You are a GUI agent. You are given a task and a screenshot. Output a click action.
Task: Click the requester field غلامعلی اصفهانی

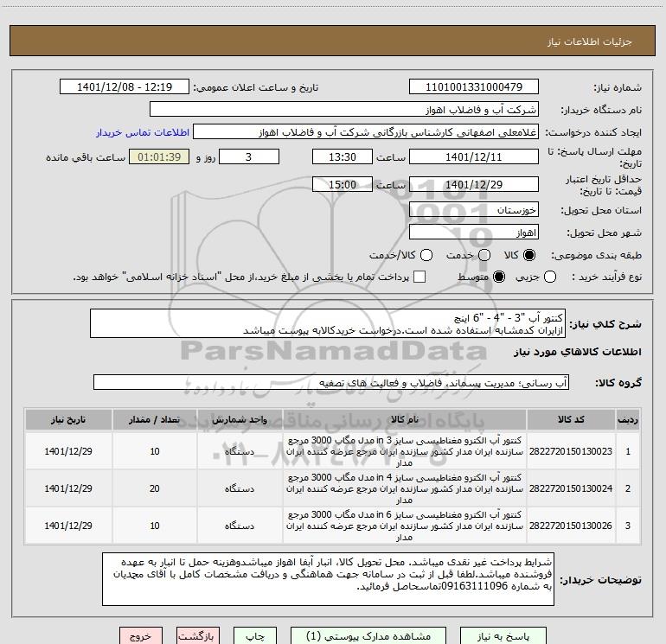(366, 132)
